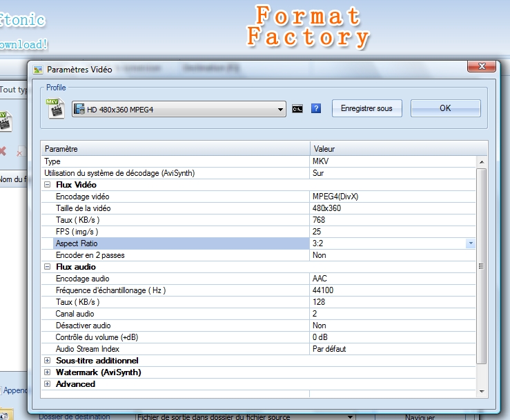Click the scrollbar up arrow
510x420 pixels.
pos(482,161)
